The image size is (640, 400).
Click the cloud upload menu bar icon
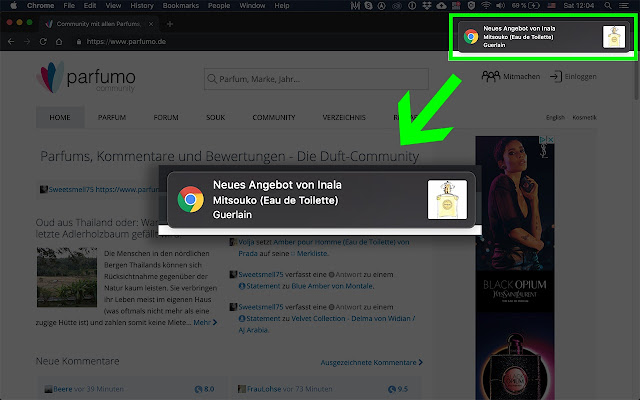(x=441, y=5)
